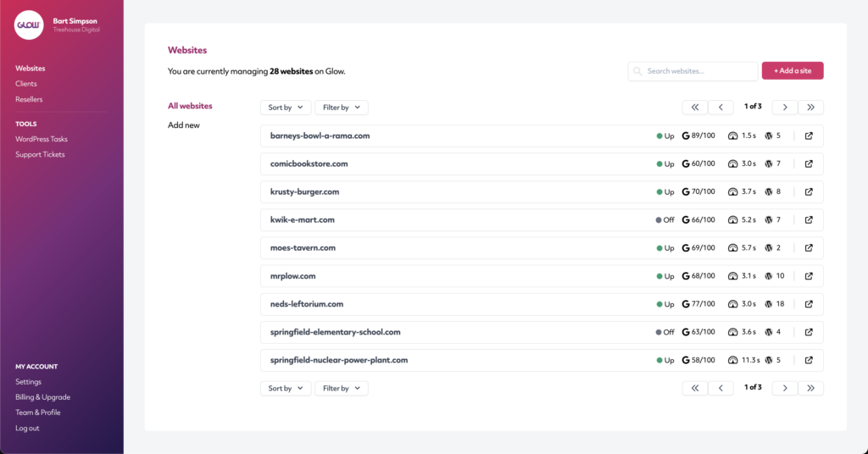Open the bottom Sort by dropdown
This screenshot has height=454, width=868.
[285, 388]
